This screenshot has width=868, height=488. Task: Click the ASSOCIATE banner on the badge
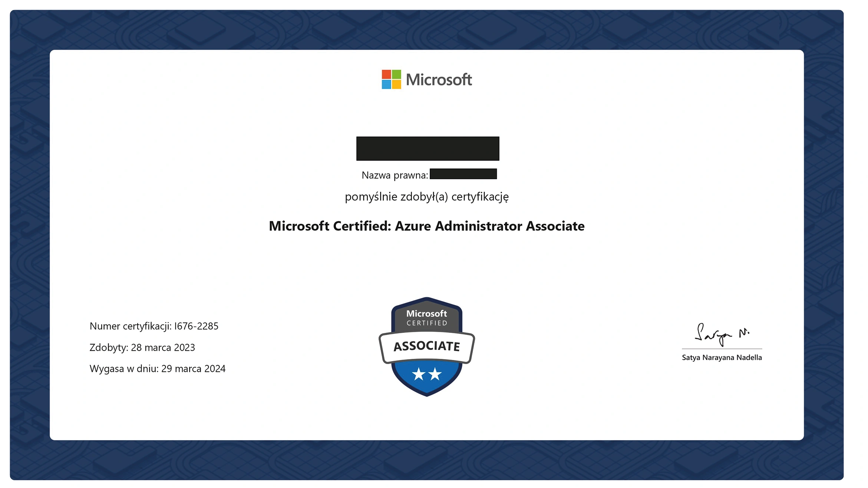click(426, 346)
